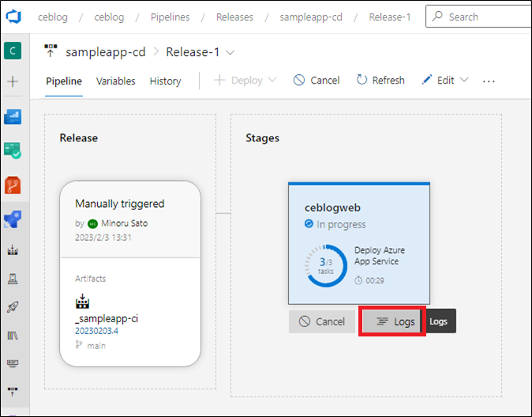Viewport: 532px width, 417px height.
Task: Click the Minoru Sato avatar
Action: coord(92,224)
